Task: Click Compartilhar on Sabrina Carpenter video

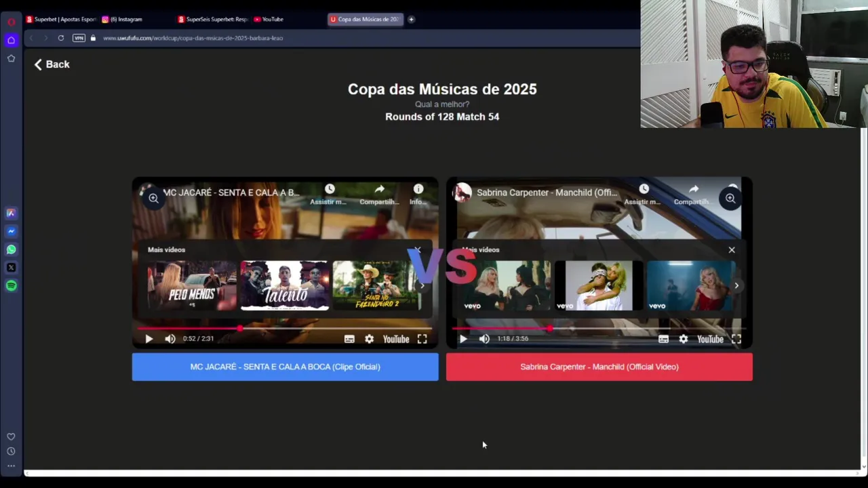Action: pyautogui.click(x=693, y=194)
